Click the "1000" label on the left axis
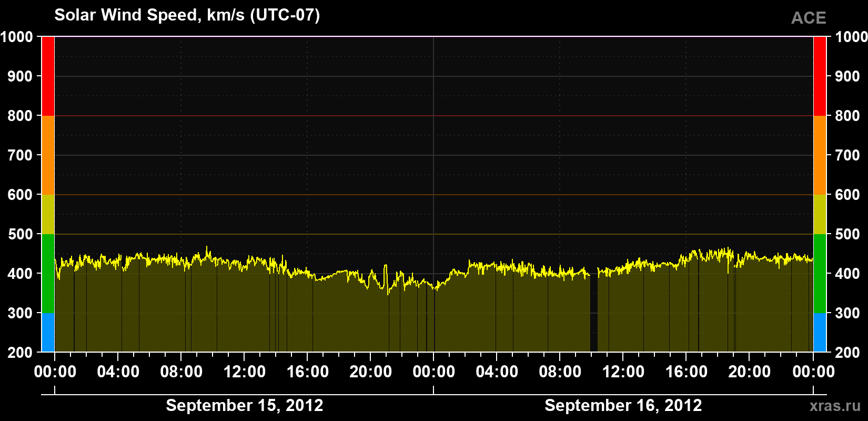868x421 pixels. 17,37
